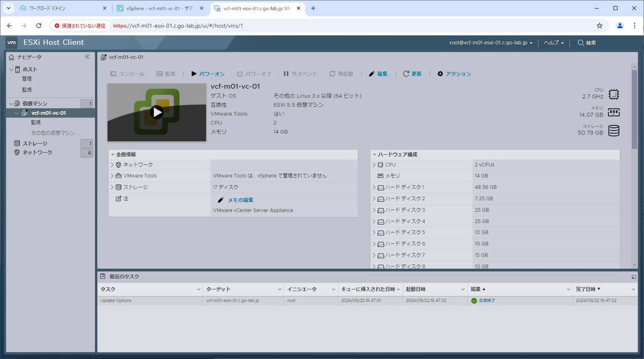Click the search magnifier icon in header
The height and width of the screenshot is (359, 644).
pyautogui.click(x=581, y=43)
